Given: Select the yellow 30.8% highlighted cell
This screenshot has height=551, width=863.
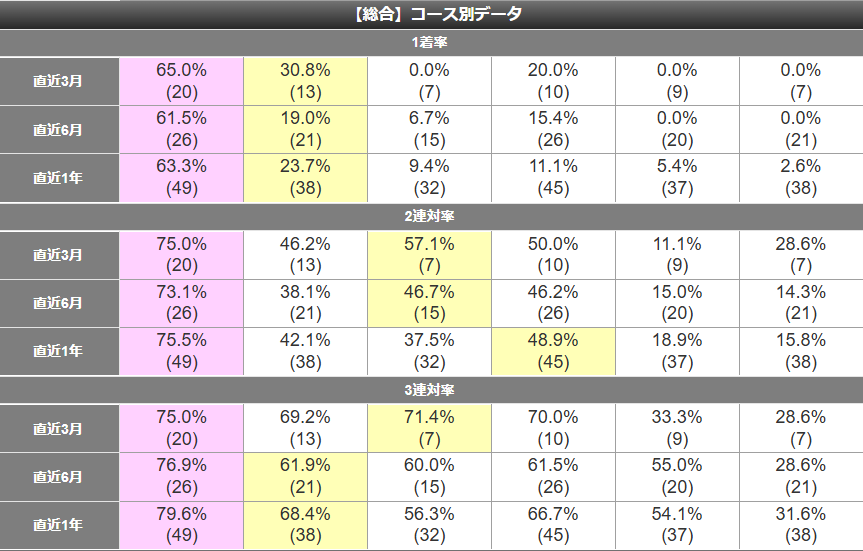Looking at the screenshot, I should (x=305, y=81).
